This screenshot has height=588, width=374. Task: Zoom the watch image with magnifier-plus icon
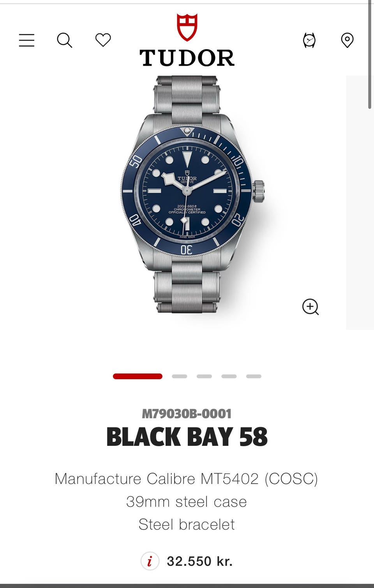(x=310, y=307)
